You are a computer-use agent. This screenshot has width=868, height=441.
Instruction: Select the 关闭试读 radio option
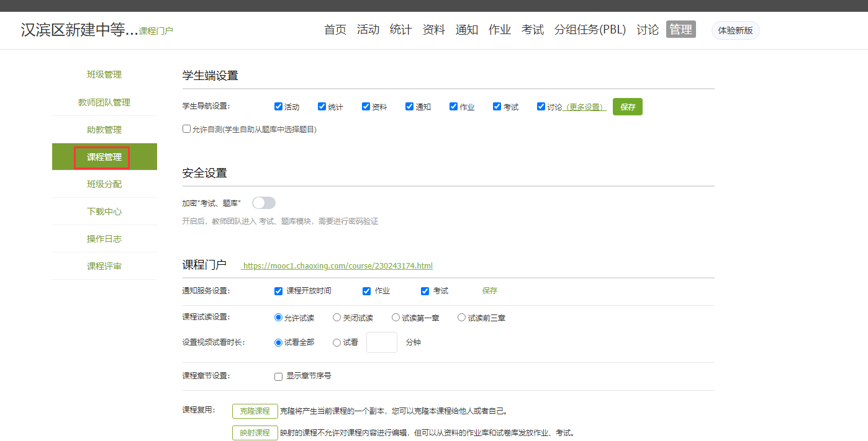[337, 318]
